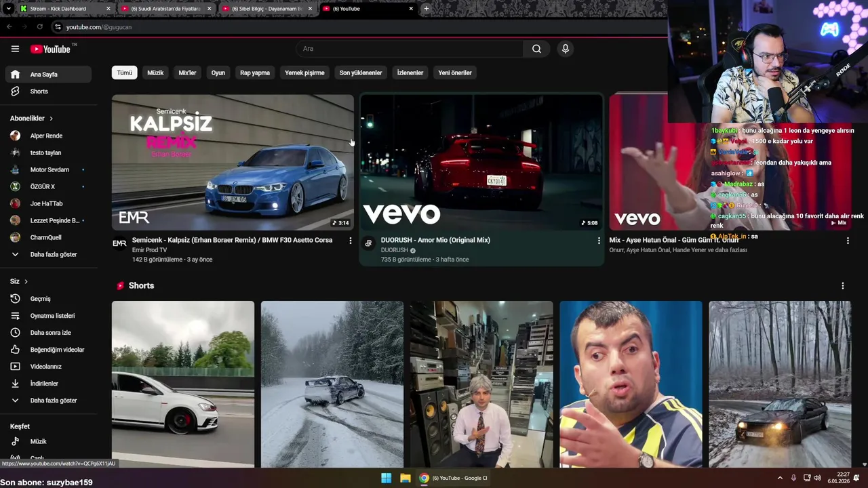Click Chrome YouTube taskbar button

click(x=453, y=478)
